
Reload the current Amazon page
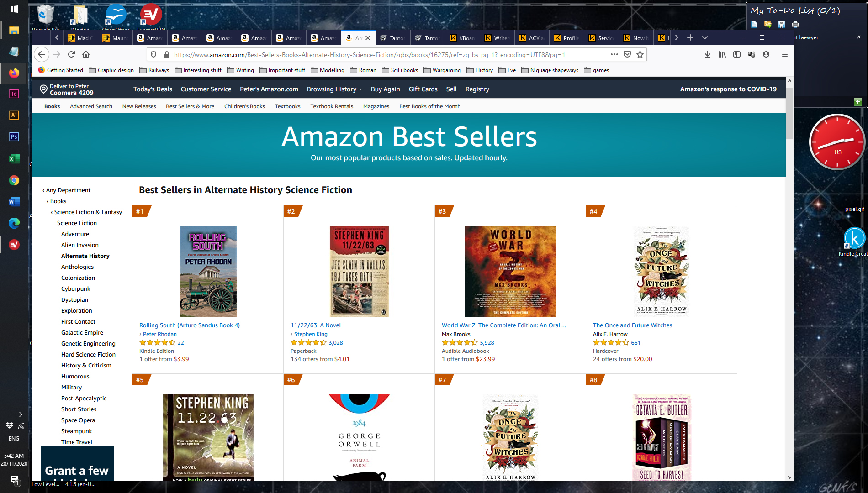click(71, 54)
